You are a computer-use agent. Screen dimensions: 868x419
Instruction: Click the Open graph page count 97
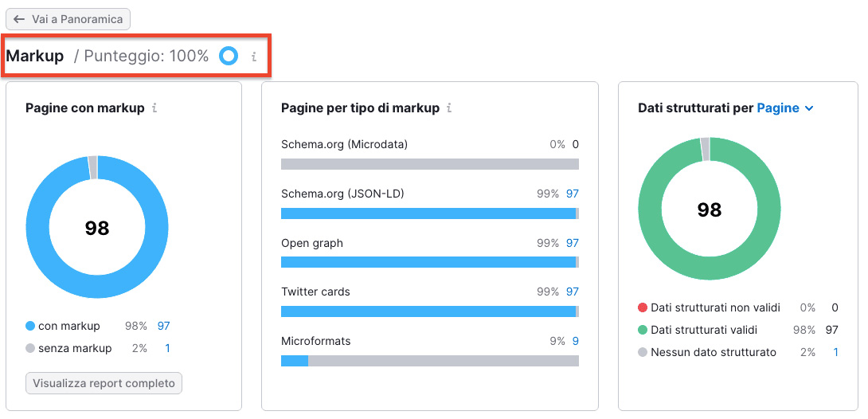tap(572, 243)
